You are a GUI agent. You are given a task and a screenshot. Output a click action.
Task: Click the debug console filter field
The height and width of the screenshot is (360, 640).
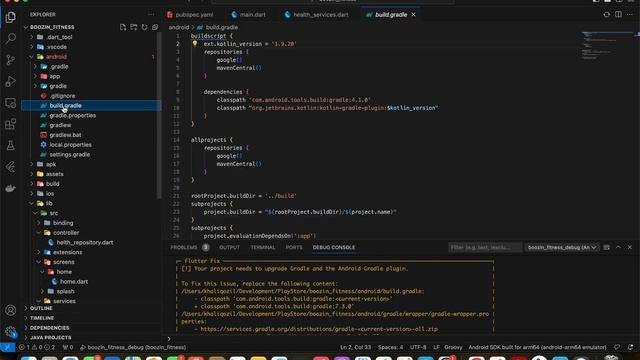[x=484, y=247]
